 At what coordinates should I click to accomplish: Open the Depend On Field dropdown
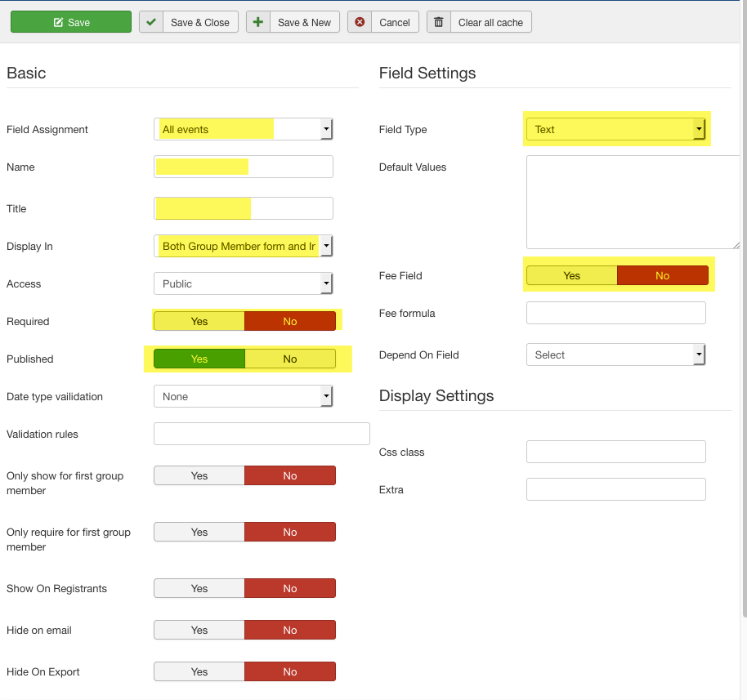point(615,354)
